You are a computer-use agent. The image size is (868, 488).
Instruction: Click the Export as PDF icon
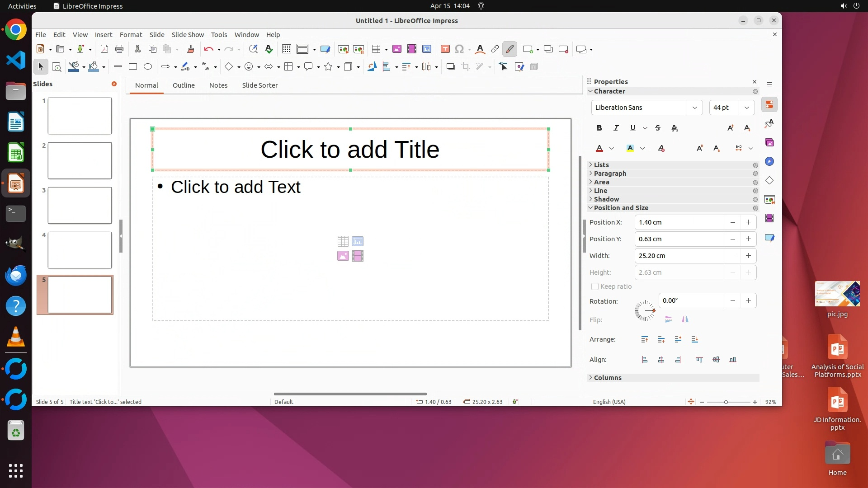[104, 49]
